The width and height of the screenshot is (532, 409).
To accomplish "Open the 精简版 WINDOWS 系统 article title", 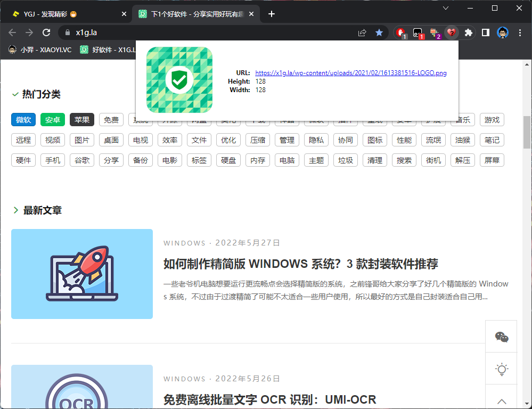I will pos(301,264).
